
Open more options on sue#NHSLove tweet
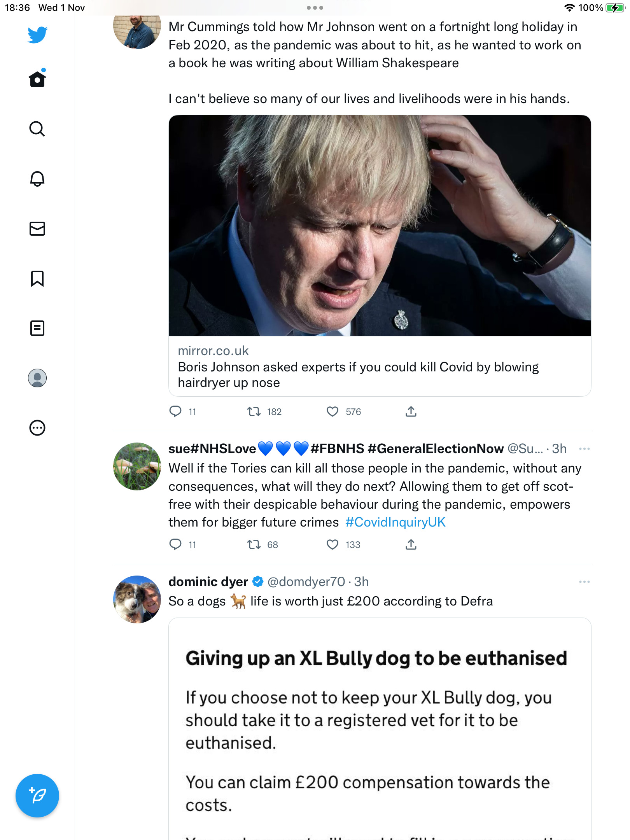point(584,449)
